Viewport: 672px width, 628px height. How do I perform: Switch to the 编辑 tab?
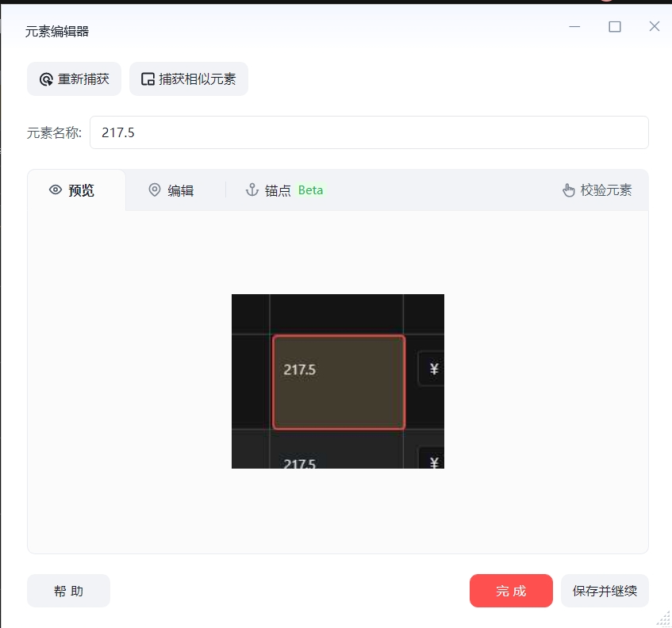click(x=180, y=191)
